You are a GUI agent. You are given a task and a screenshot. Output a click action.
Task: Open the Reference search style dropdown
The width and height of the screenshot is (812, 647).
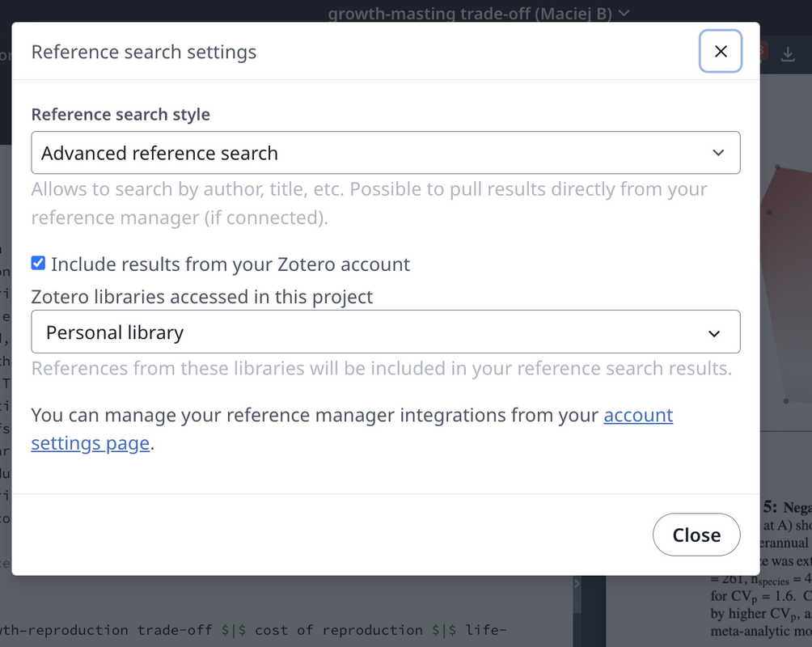[x=386, y=152]
